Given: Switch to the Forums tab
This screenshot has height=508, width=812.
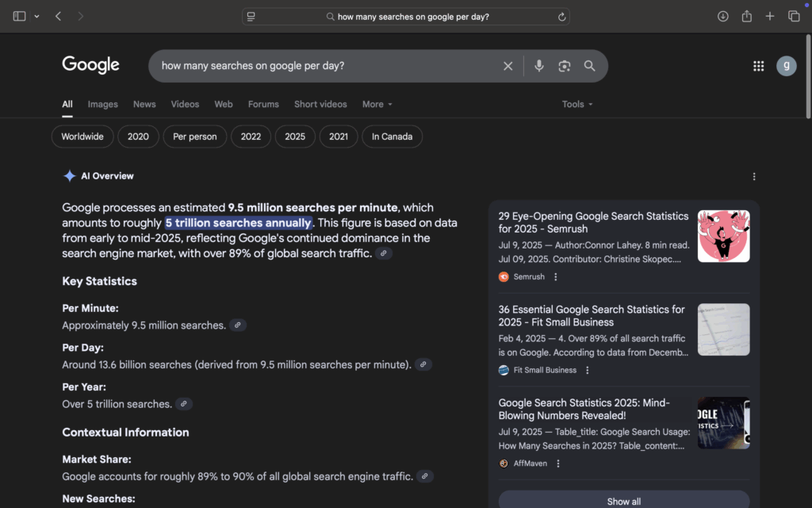Looking at the screenshot, I should pos(263,104).
